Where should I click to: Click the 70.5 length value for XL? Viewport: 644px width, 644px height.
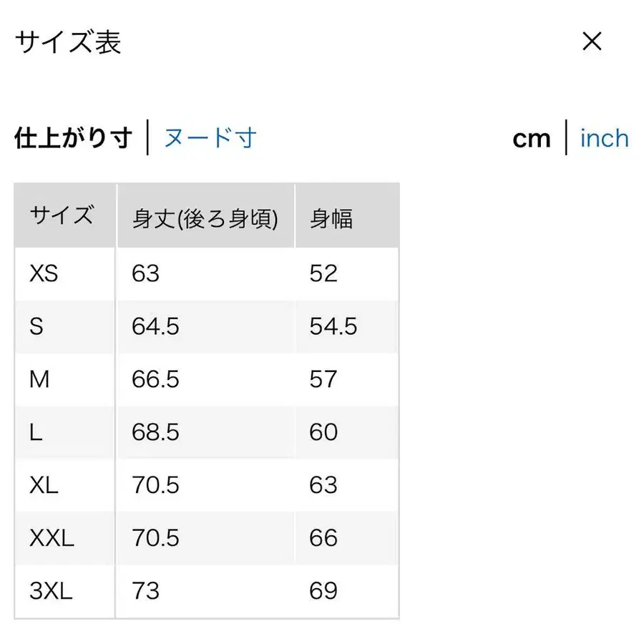point(155,485)
